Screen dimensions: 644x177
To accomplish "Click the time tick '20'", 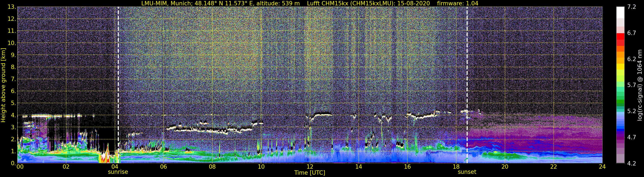I will point(505,167).
